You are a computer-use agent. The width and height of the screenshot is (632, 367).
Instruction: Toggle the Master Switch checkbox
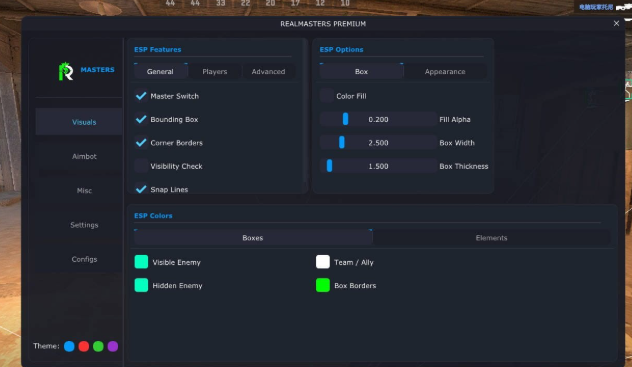pos(141,96)
